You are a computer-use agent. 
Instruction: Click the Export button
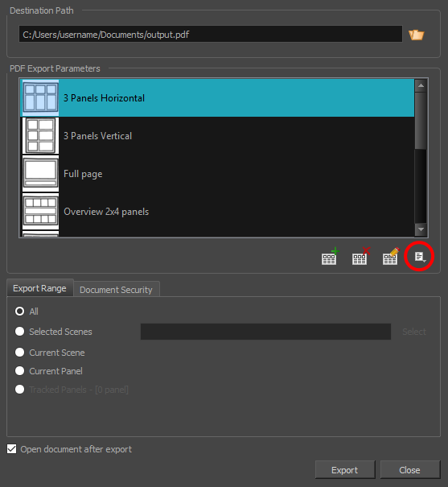click(x=345, y=470)
